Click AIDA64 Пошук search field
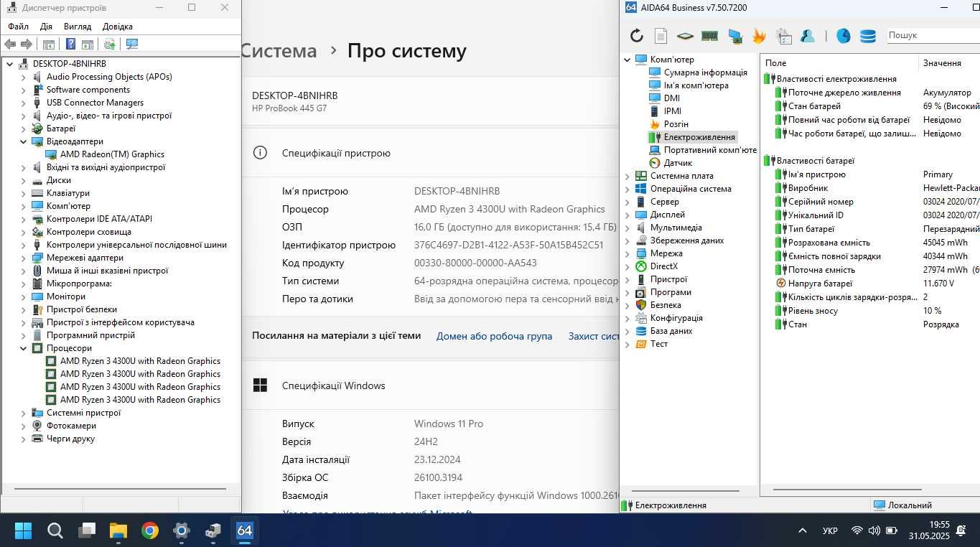The height and width of the screenshot is (547, 980). [x=933, y=35]
